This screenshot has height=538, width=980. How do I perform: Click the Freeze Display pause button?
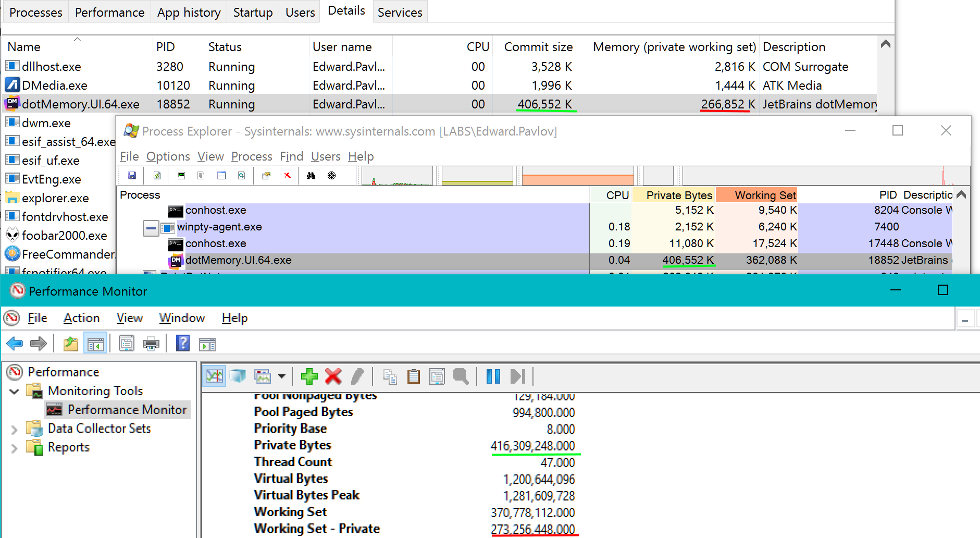click(493, 376)
